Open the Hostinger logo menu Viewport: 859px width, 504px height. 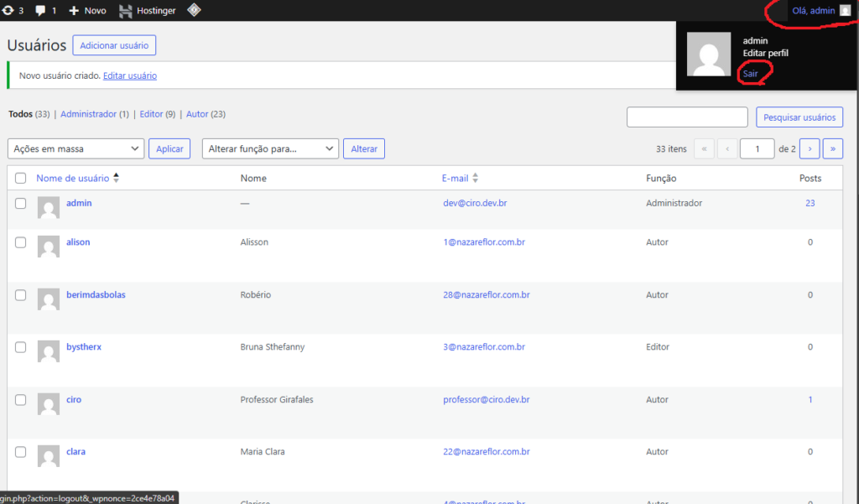126,11
